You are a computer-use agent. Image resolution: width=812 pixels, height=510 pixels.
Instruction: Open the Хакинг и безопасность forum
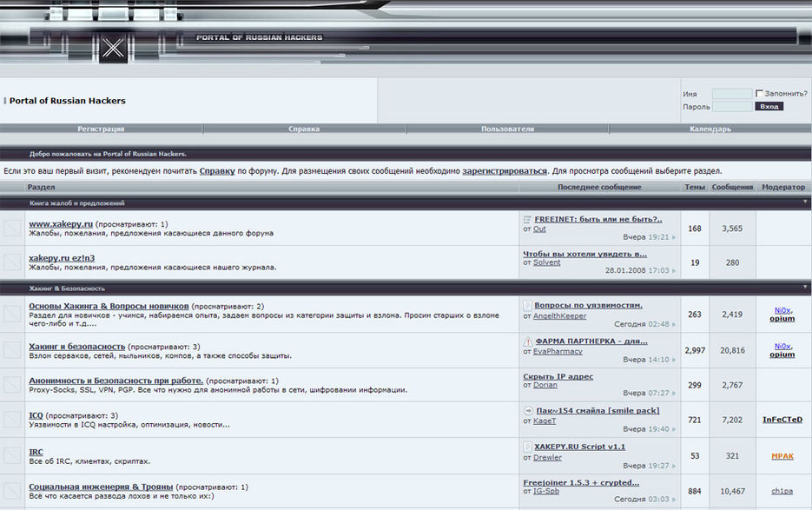click(77, 346)
